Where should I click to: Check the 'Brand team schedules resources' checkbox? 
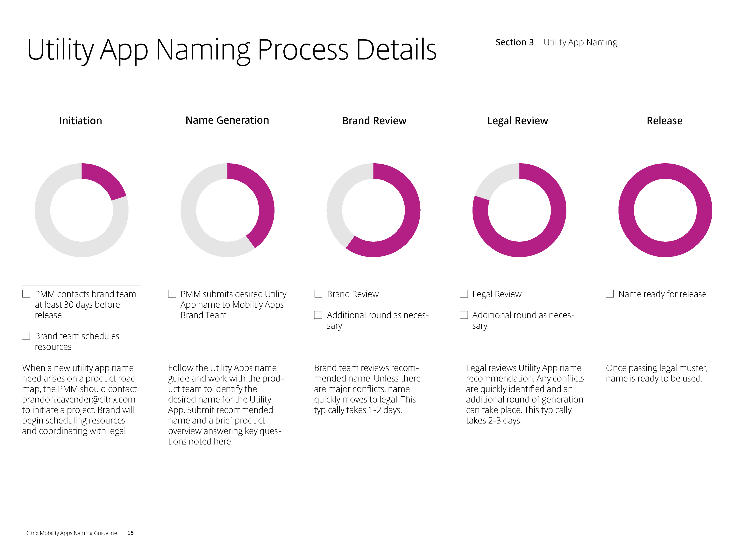pos(26,336)
